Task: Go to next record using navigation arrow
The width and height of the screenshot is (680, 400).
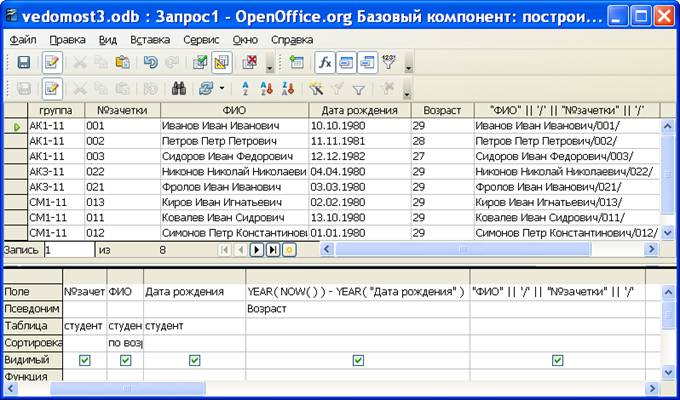Action: tap(257, 249)
